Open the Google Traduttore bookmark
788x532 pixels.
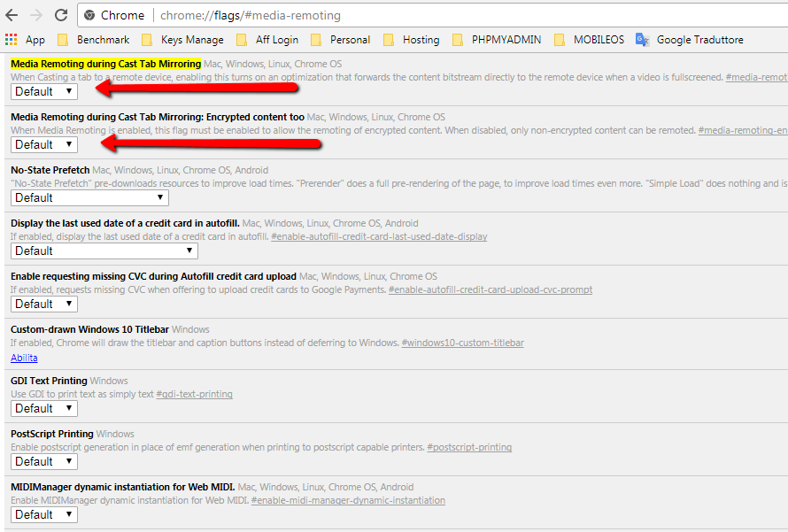click(690, 40)
